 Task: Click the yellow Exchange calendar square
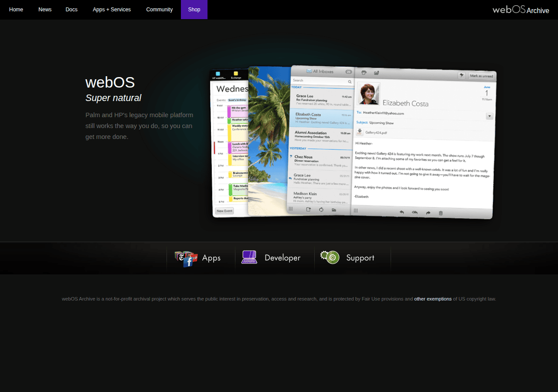[x=236, y=73]
